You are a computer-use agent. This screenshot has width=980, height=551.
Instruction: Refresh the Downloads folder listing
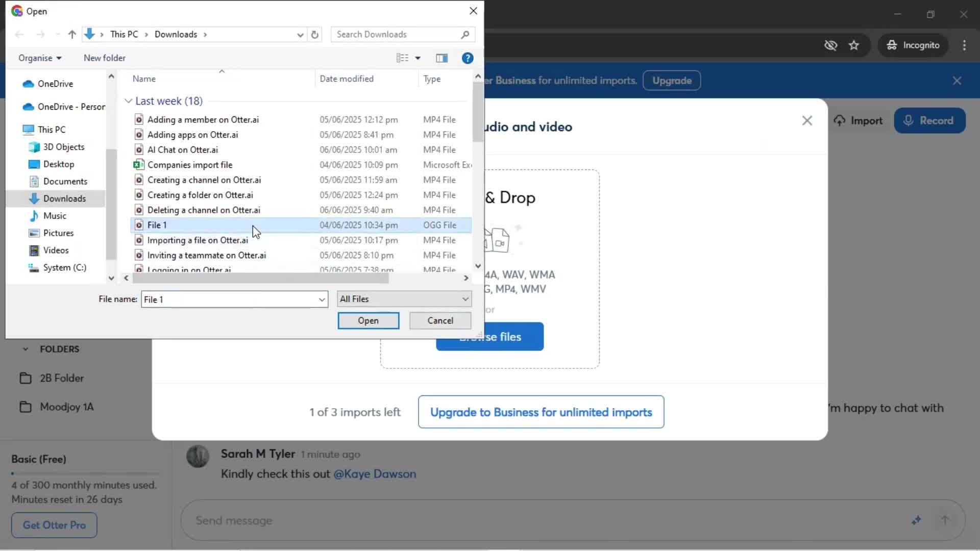pyautogui.click(x=315, y=34)
